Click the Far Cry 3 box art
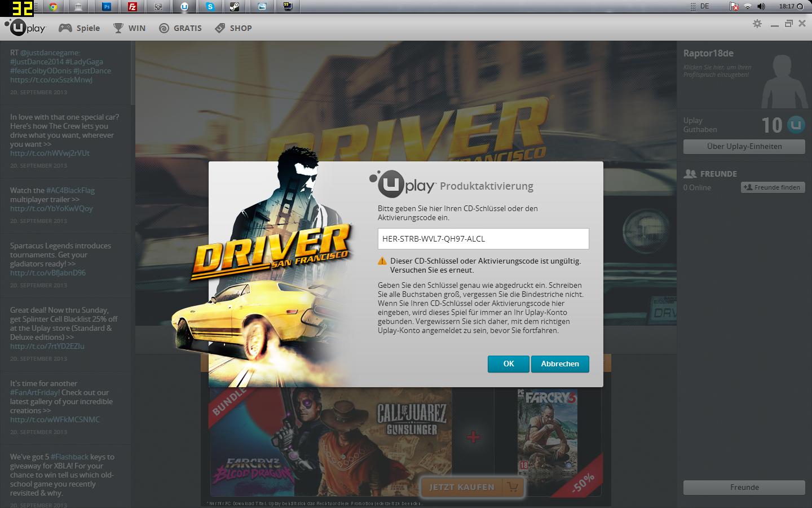Image resolution: width=812 pixels, height=508 pixels. pos(548,432)
